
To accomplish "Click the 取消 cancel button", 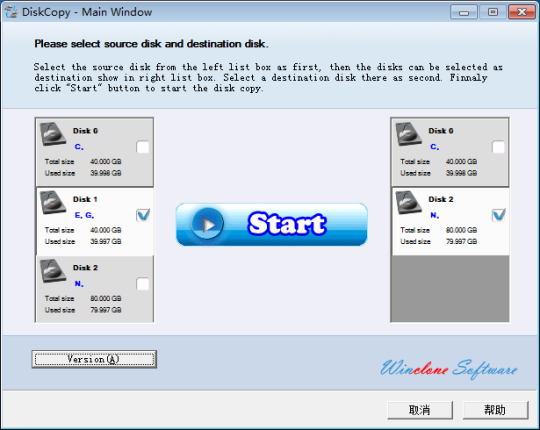I will pos(420,410).
